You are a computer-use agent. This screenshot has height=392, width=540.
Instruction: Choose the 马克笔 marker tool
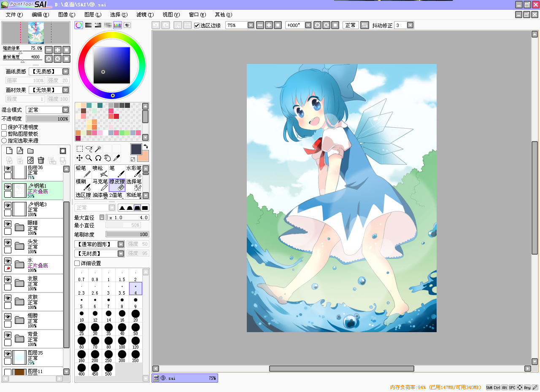[100, 185]
